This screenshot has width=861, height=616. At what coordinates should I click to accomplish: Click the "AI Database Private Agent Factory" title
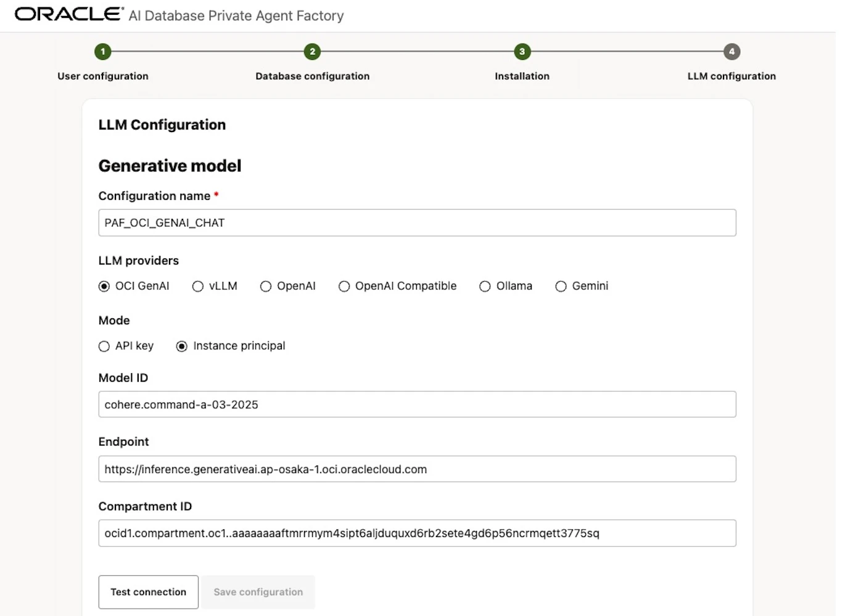[x=236, y=15]
